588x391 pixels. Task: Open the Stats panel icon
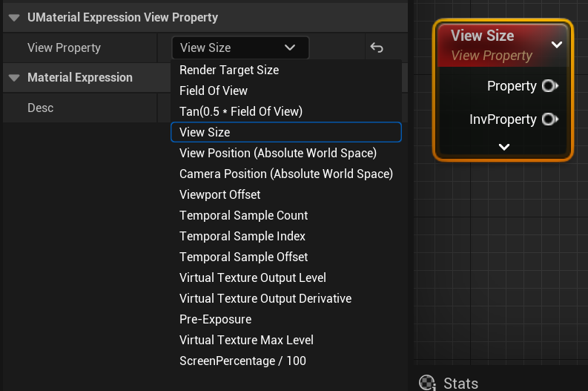[427, 383]
